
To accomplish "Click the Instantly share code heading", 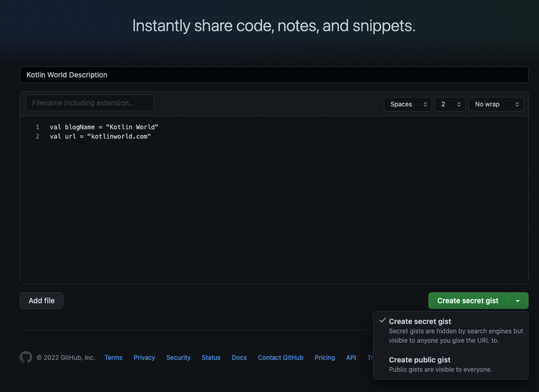I will (274, 26).
